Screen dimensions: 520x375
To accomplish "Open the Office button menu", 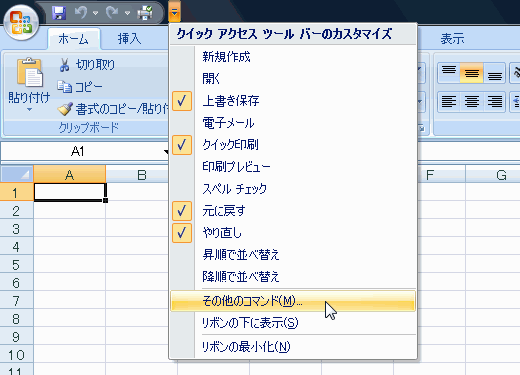I will [21, 23].
